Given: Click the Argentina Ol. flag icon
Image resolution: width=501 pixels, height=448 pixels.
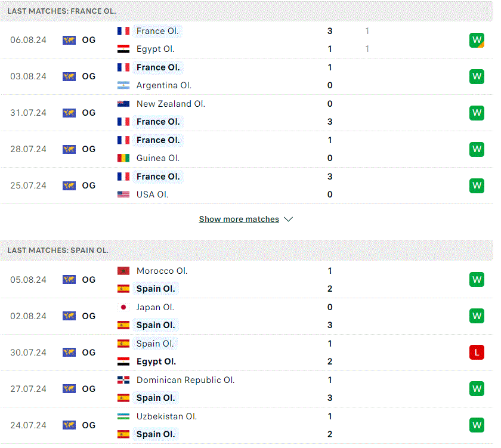Looking at the screenshot, I should [123, 85].
